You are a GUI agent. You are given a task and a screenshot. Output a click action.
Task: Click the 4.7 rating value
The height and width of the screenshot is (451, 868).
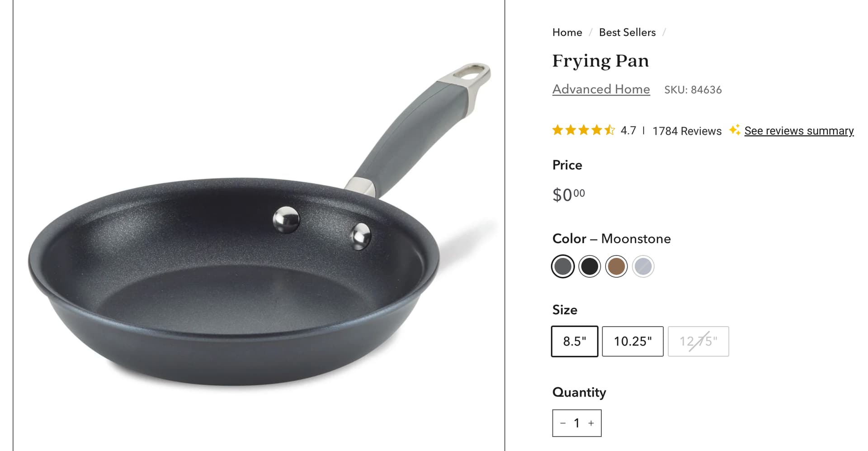pos(628,131)
